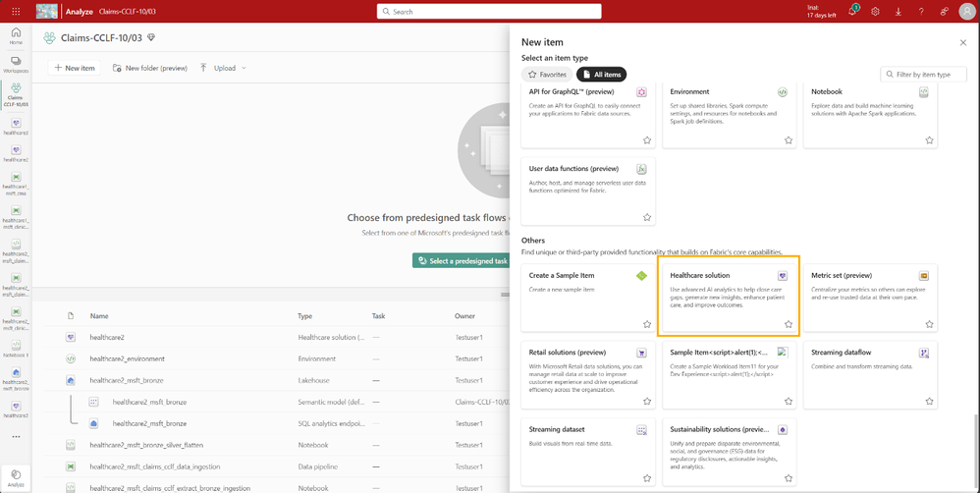This screenshot has width=980, height=493.
Task: Favorite User data functions card star
Action: [x=647, y=217]
